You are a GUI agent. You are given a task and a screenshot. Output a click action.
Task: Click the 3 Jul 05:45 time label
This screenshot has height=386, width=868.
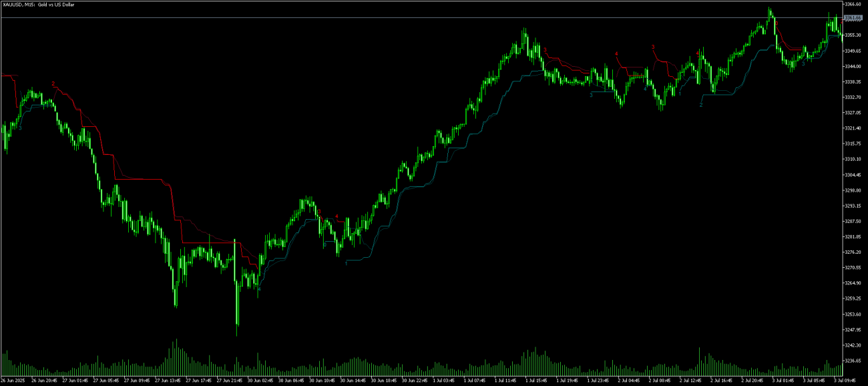click(814, 381)
